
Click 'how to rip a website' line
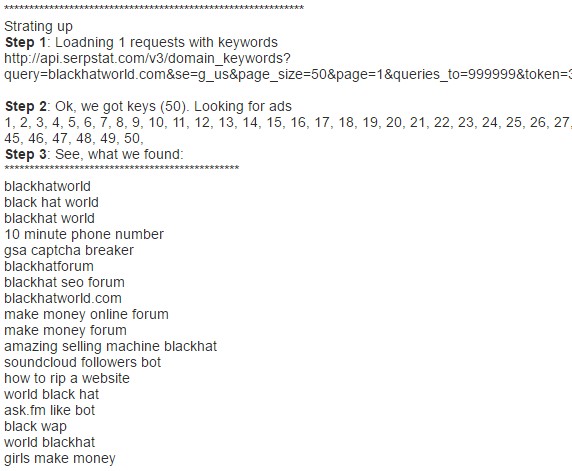(67, 378)
